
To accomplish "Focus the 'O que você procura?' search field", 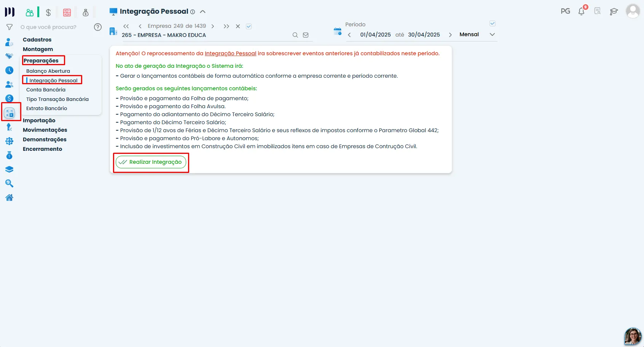I will point(48,27).
